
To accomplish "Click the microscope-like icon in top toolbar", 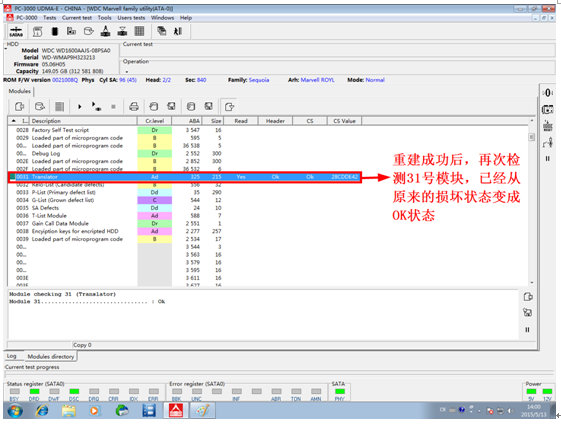I will tap(105, 31).
